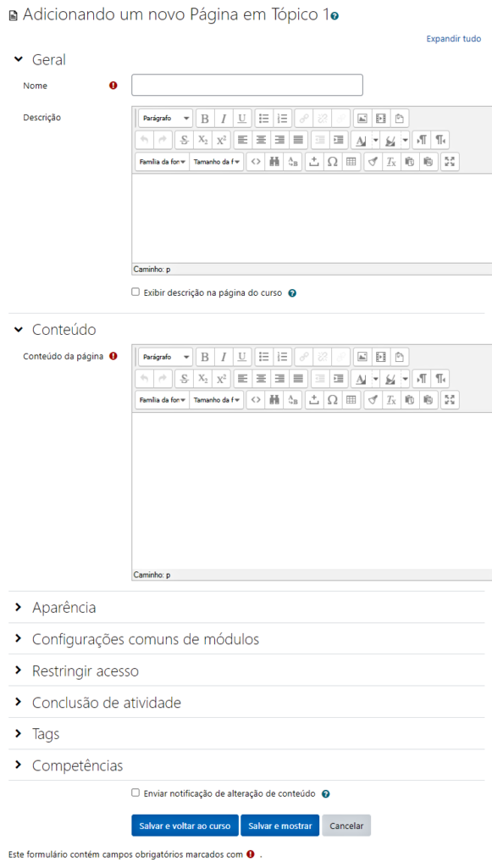
Task: Click the Expandir tudo link
Action: (x=453, y=39)
